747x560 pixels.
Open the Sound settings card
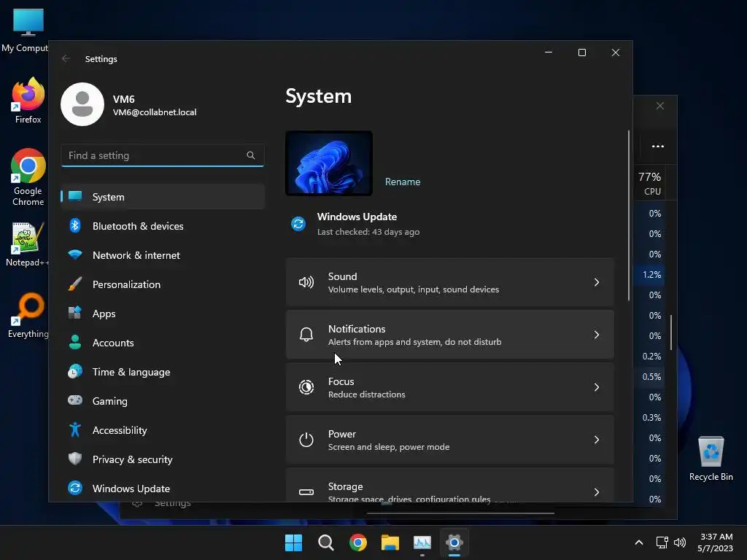[x=449, y=282]
